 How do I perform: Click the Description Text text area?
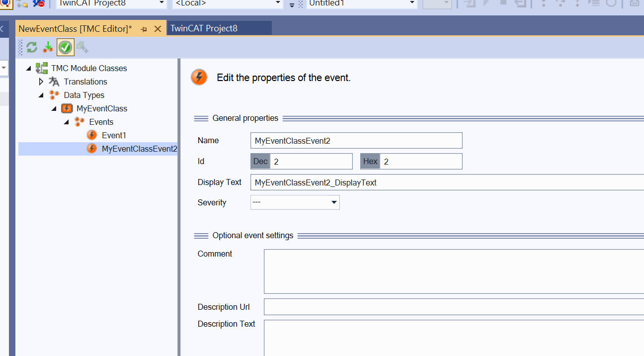[454, 338]
